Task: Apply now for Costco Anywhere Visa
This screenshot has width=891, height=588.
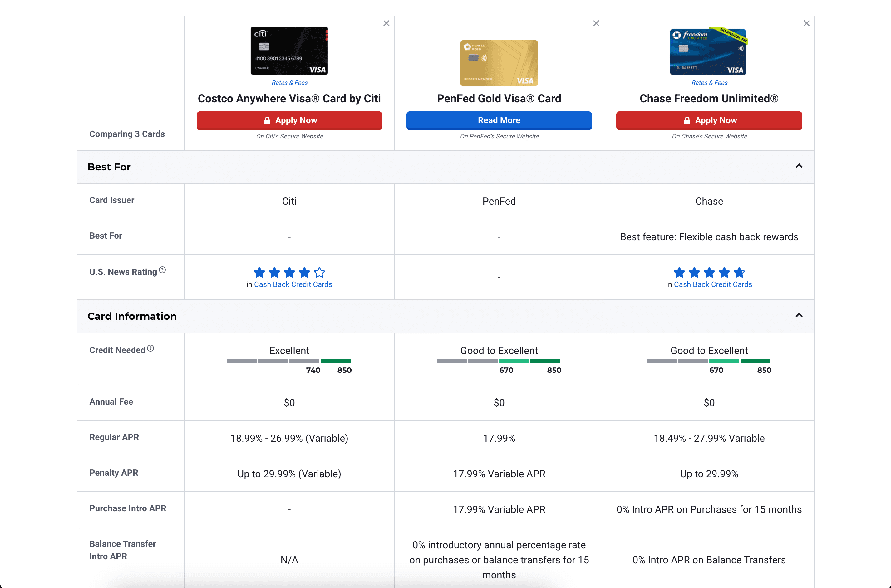Action: click(x=289, y=120)
